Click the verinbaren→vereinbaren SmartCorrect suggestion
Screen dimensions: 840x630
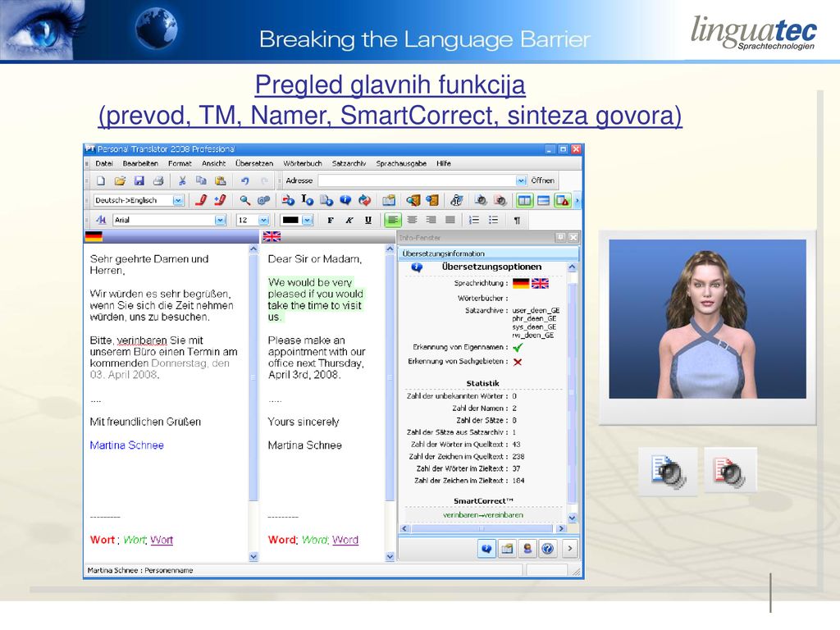click(x=483, y=515)
